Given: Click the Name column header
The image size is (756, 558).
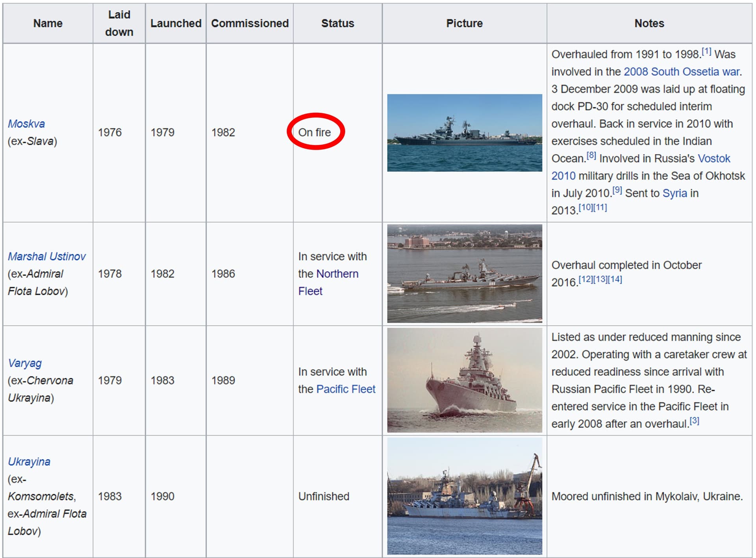Looking at the screenshot, I should pyautogui.click(x=48, y=23).
